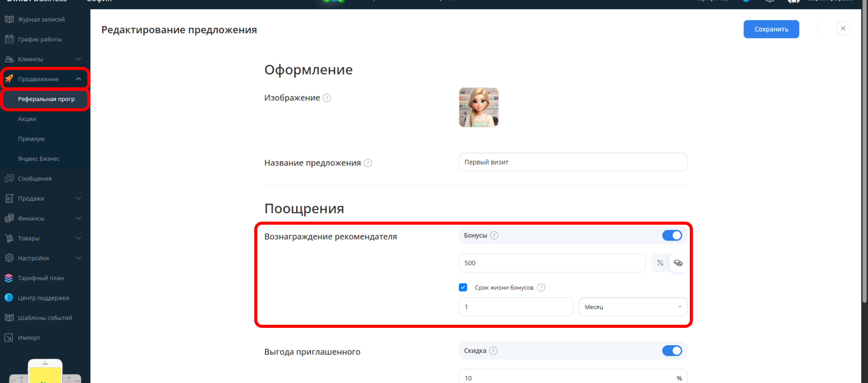The image size is (868, 383).
Task: Expand the Клиенты sidebar section
Action: [43, 59]
